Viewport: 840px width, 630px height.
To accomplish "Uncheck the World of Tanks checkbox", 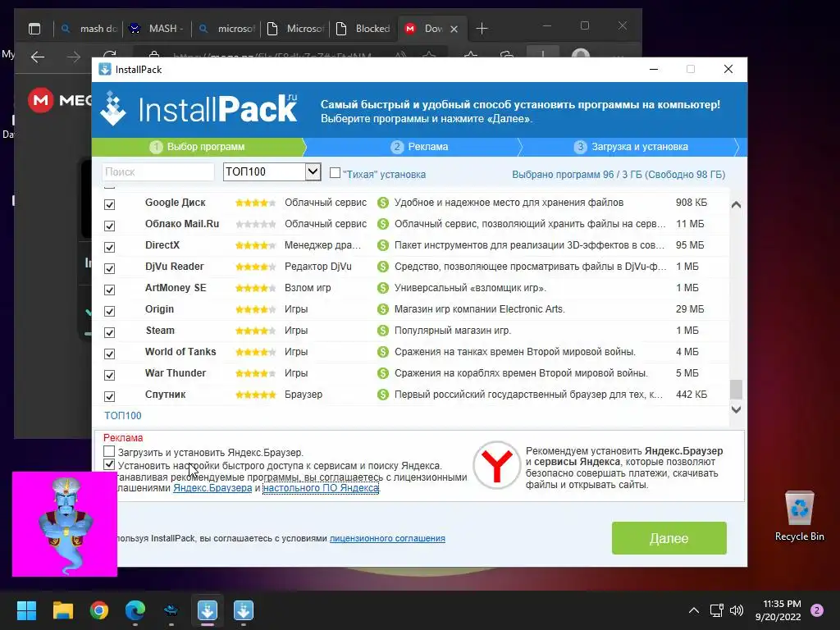I will [109, 354].
